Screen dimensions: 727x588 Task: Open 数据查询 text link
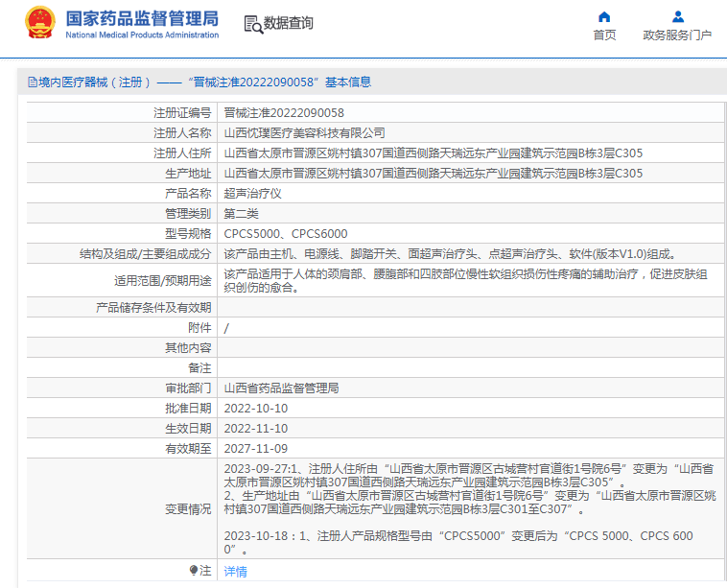point(288,23)
